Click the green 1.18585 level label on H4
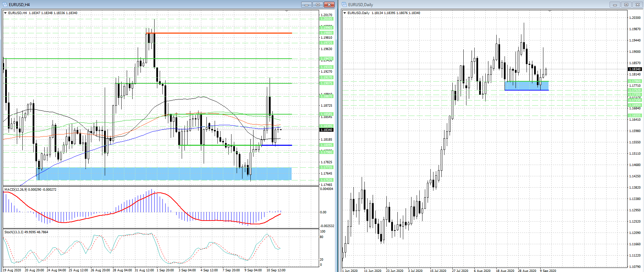 (326, 114)
